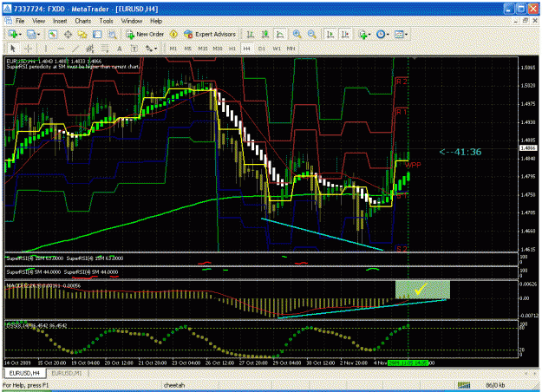542x392 pixels.
Task: Toggle the Terminal window icon
Action: coord(97,34)
